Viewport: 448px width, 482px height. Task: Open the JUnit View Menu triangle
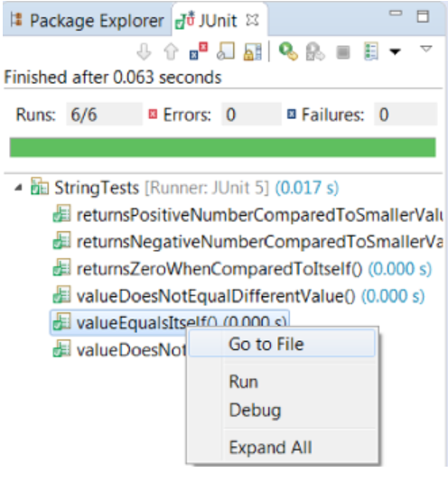tap(426, 49)
